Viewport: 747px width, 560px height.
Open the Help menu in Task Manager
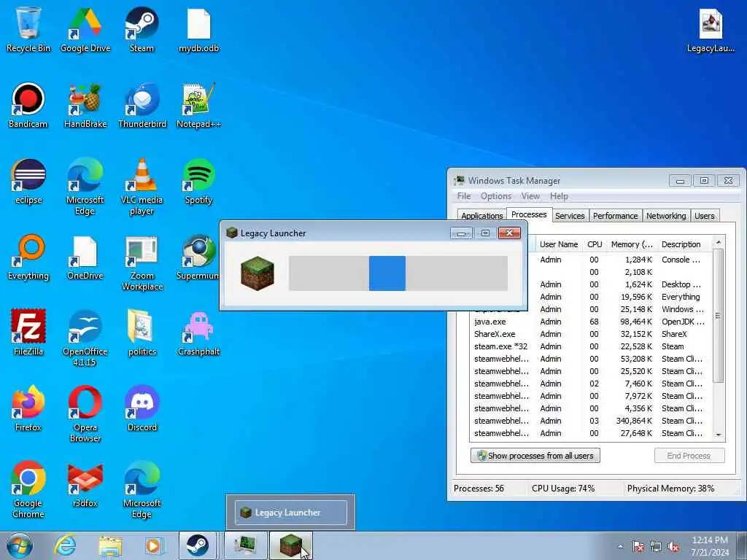559,196
